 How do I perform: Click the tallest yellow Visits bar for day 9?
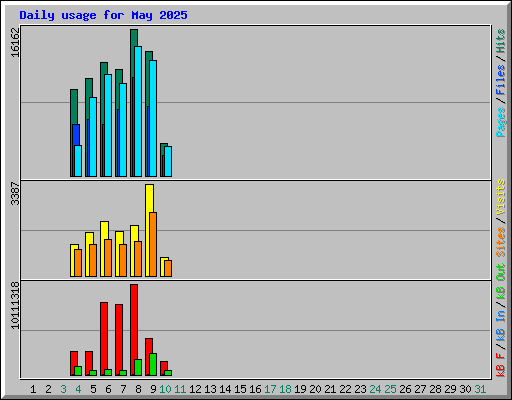149,198
